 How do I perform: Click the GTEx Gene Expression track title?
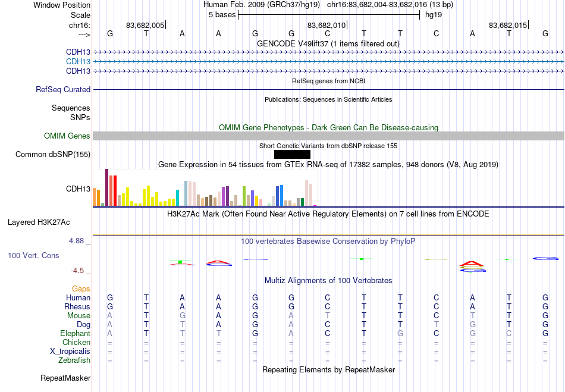(328, 165)
